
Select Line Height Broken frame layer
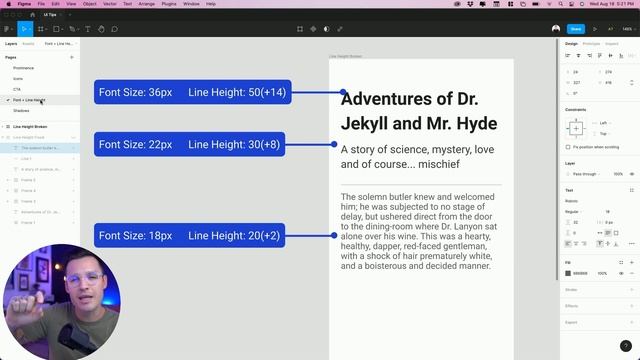tap(30, 127)
